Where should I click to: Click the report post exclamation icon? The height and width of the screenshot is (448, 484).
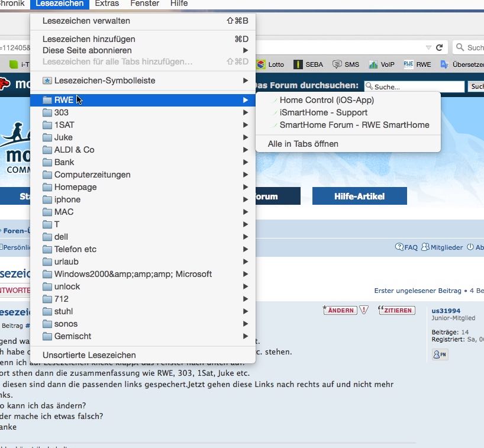pyautogui.click(x=364, y=310)
